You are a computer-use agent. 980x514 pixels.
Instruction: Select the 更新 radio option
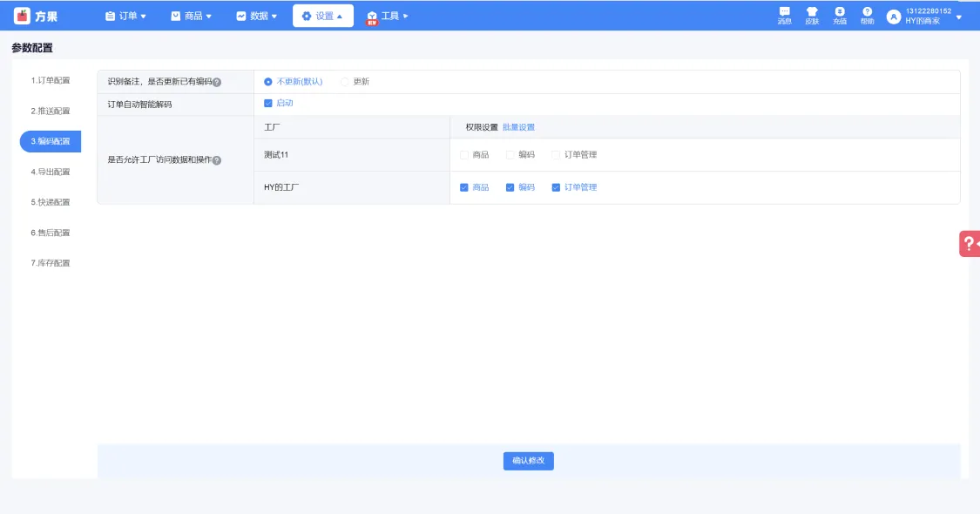tap(345, 82)
